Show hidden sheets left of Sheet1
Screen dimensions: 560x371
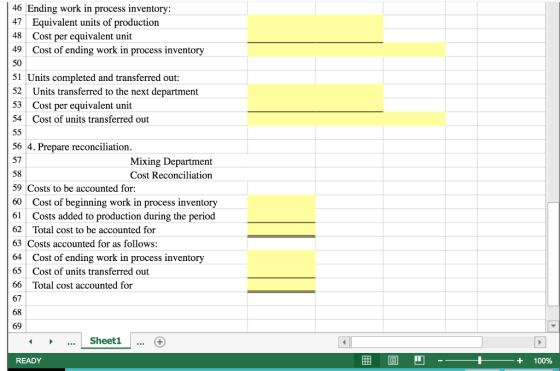[x=71, y=343]
